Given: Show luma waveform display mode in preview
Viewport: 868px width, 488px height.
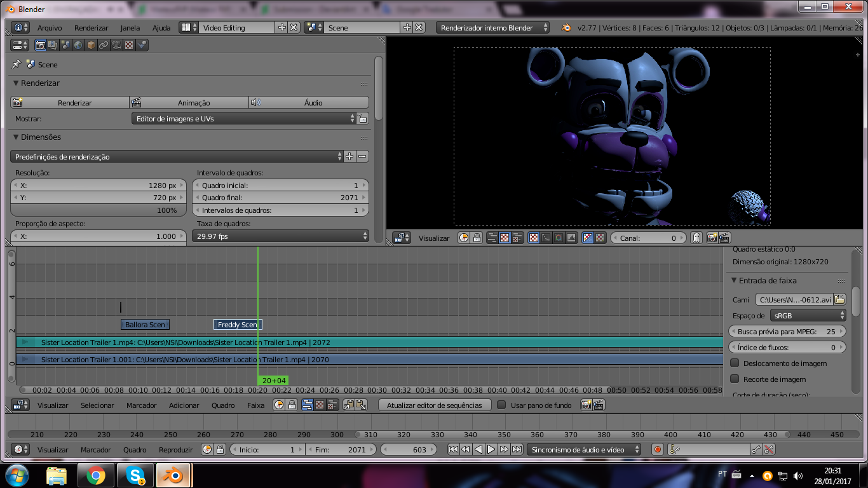Looking at the screenshot, I should pos(546,238).
